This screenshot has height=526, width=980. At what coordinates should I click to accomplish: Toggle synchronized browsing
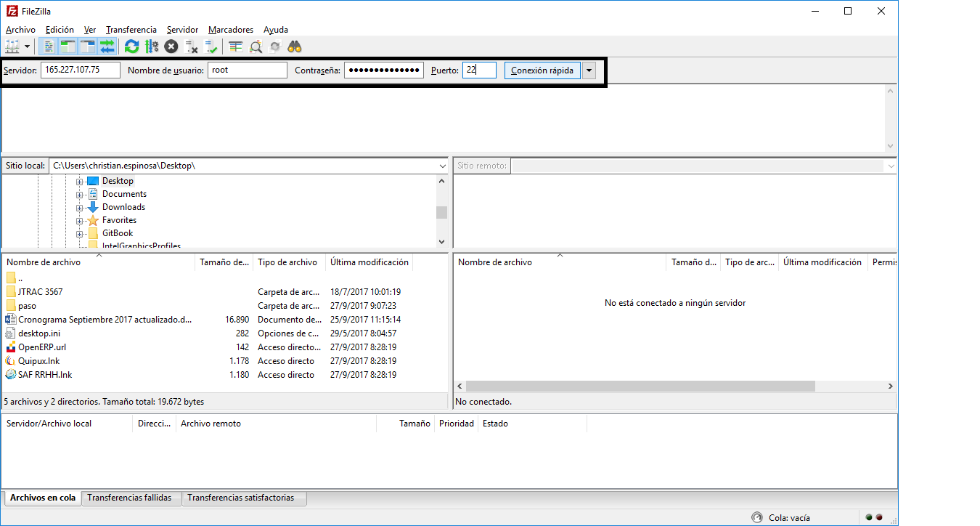tap(275, 46)
